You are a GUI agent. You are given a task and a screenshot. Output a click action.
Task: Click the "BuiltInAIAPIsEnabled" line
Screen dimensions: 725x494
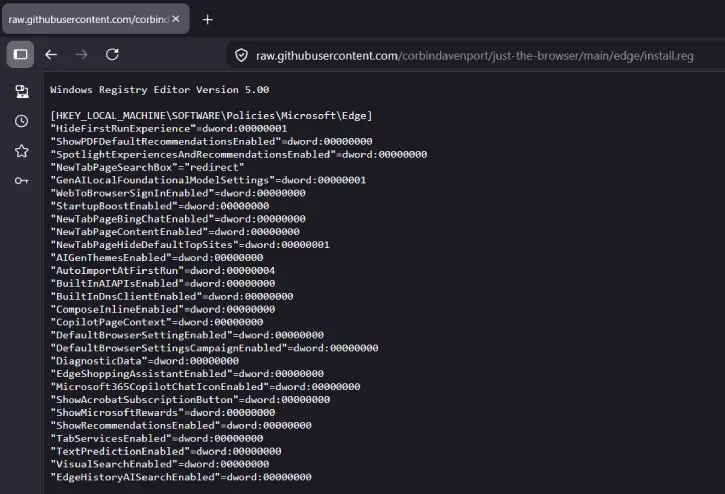click(163, 284)
